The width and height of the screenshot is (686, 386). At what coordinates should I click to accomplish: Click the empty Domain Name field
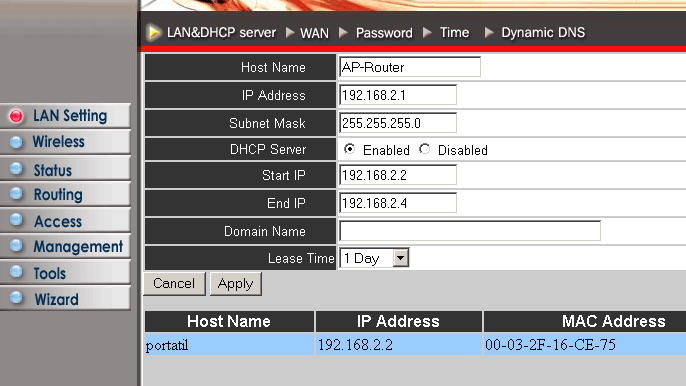coord(470,231)
